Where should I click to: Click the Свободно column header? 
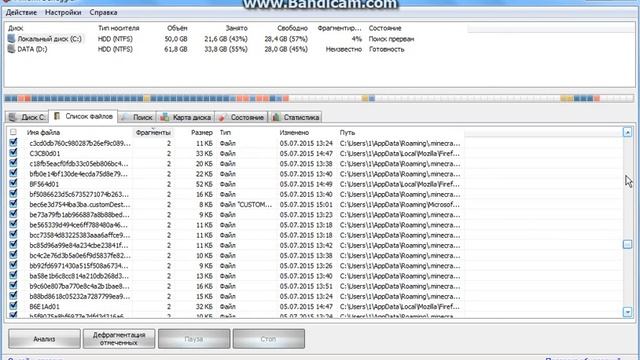point(292,28)
